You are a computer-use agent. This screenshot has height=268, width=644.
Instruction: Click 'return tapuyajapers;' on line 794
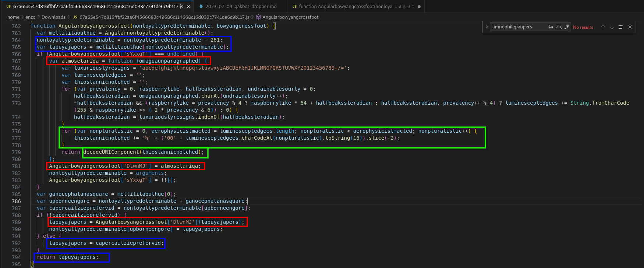coord(68,257)
